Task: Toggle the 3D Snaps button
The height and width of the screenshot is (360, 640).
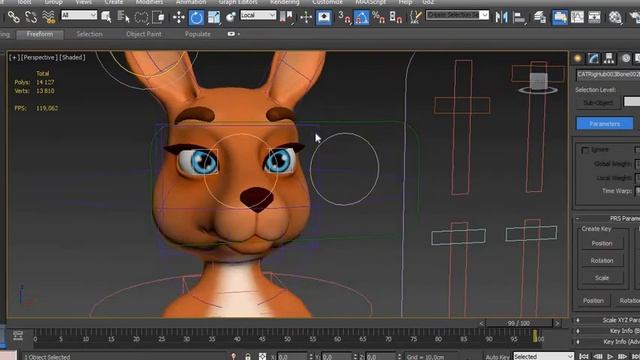Action: point(344,17)
